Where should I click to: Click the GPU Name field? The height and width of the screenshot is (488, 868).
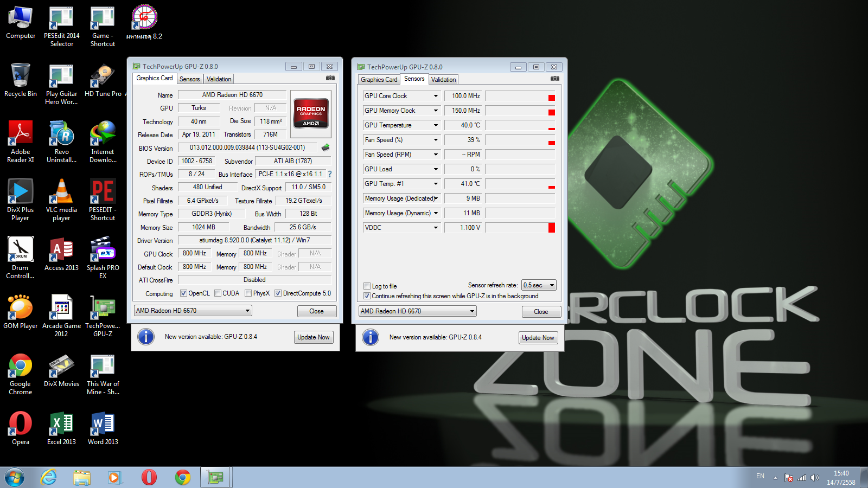(232, 95)
